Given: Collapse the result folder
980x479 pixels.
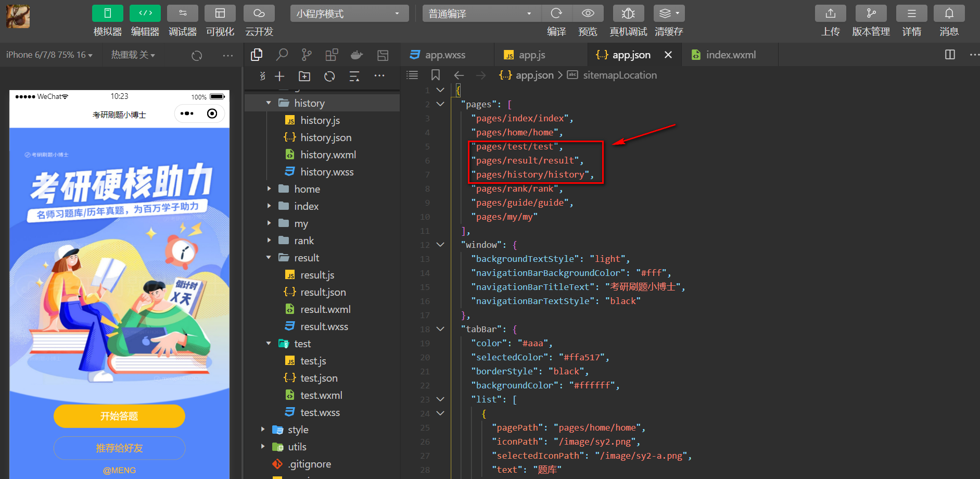Looking at the screenshot, I should [x=306, y=258].
